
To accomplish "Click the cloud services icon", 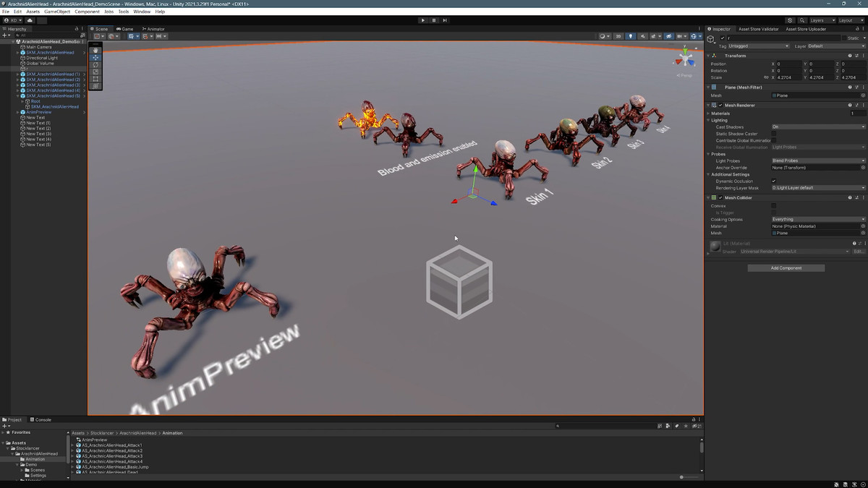I will coord(30,20).
